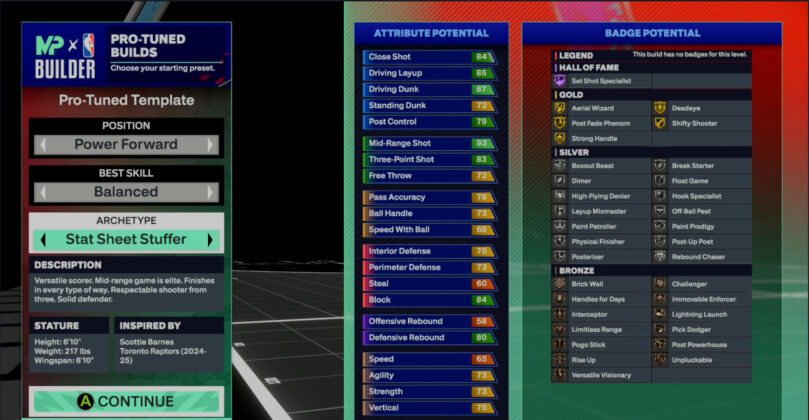The width and height of the screenshot is (809, 420).
Task: Click the right arrow of Position selector
Action: (x=209, y=145)
